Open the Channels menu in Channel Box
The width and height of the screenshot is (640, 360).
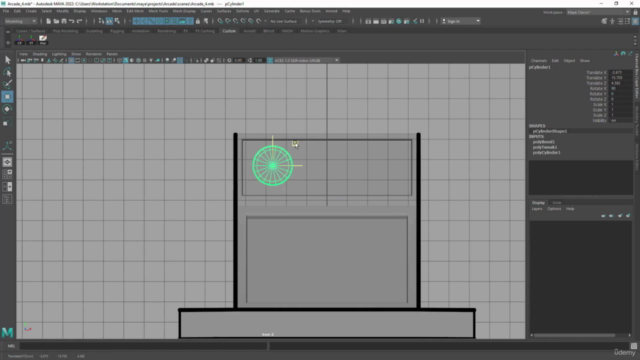point(538,60)
